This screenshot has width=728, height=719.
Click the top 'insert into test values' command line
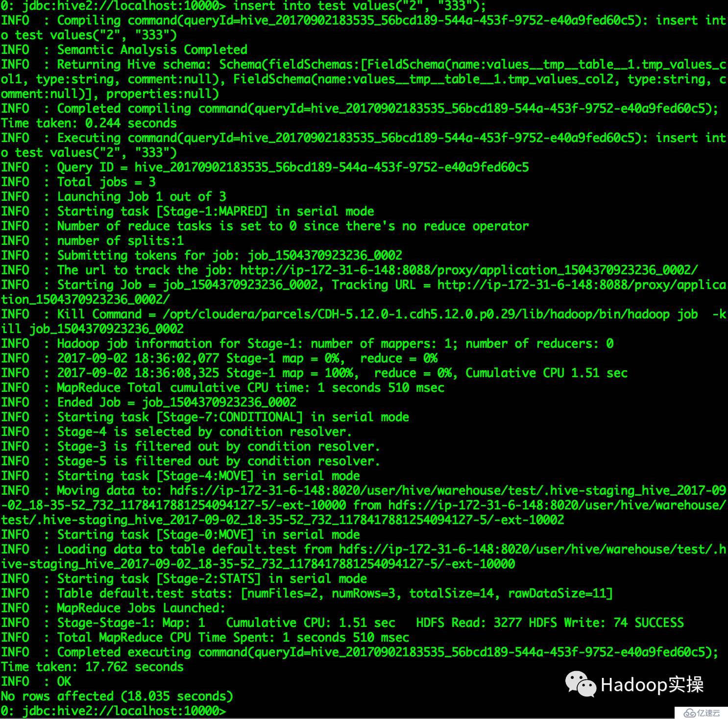coord(243,6)
